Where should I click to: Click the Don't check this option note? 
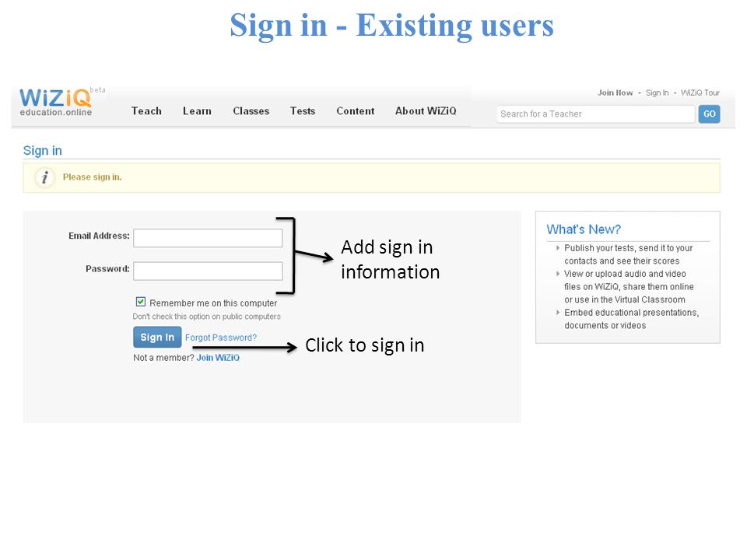(207, 317)
